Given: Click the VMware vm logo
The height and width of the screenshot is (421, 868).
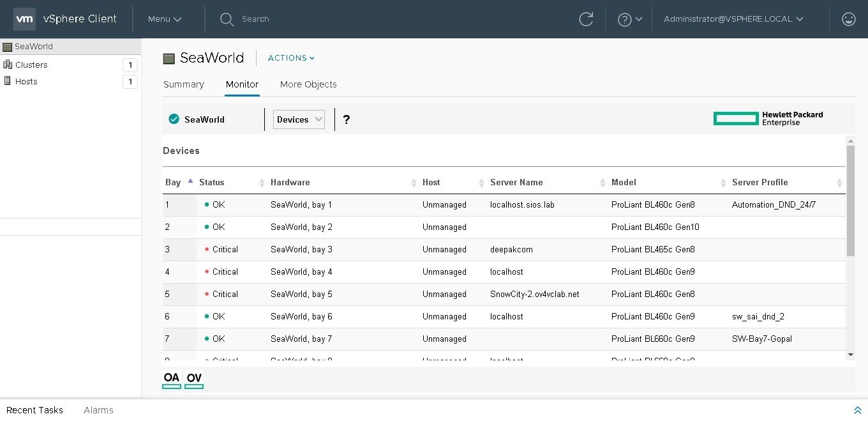Looking at the screenshot, I should click(24, 19).
